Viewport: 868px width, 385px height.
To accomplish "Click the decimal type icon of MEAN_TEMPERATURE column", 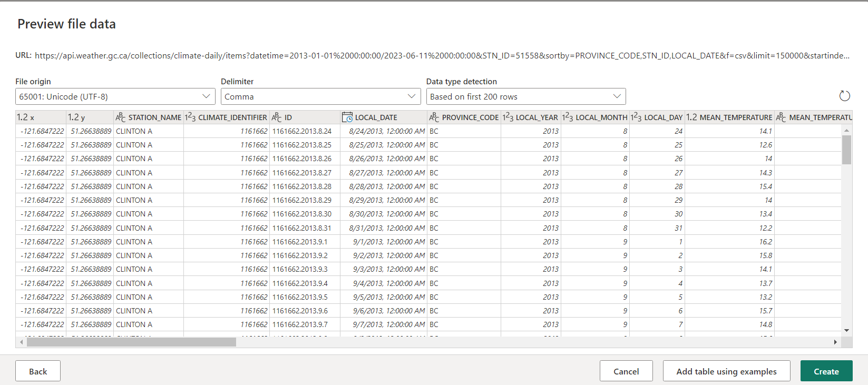I will pos(691,117).
